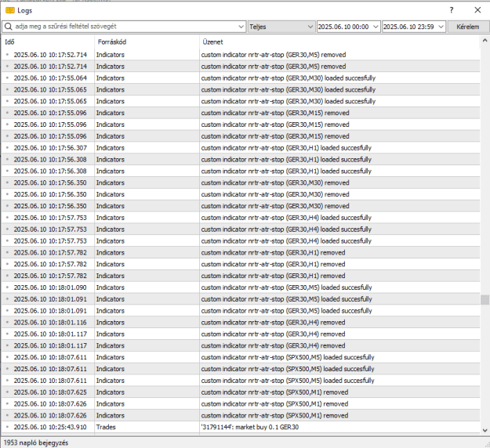Select the 10:18:01.116 timestamp entry
The width and height of the screenshot is (490, 448).
[x=50, y=323]
